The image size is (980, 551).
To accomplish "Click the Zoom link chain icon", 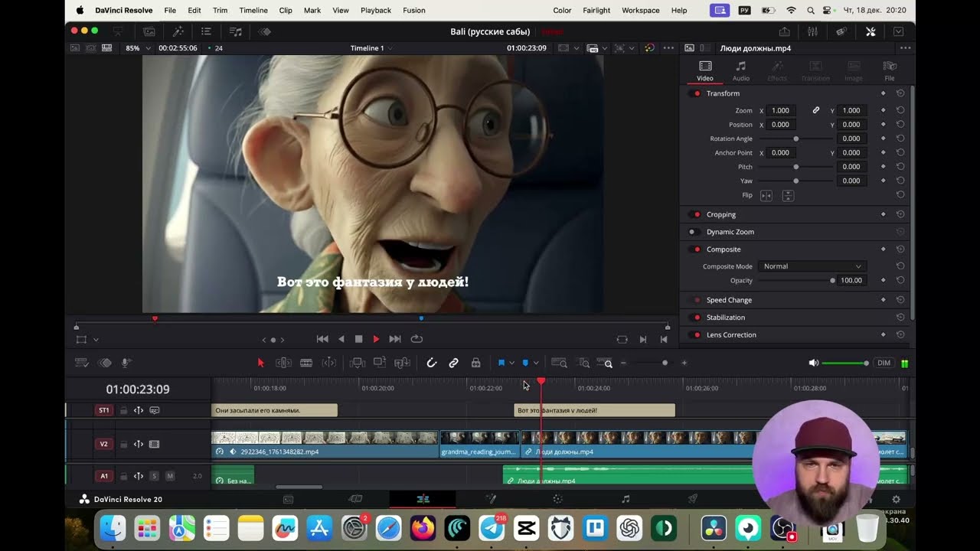I will tap(816, 110).
